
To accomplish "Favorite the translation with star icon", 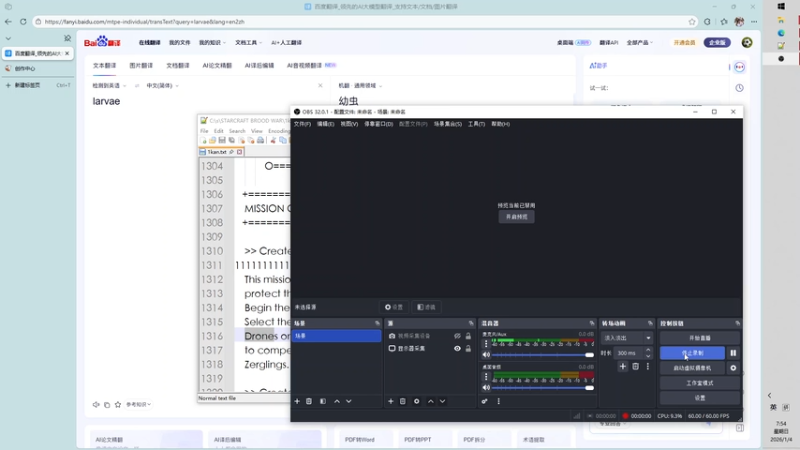I will click(118, 405).
